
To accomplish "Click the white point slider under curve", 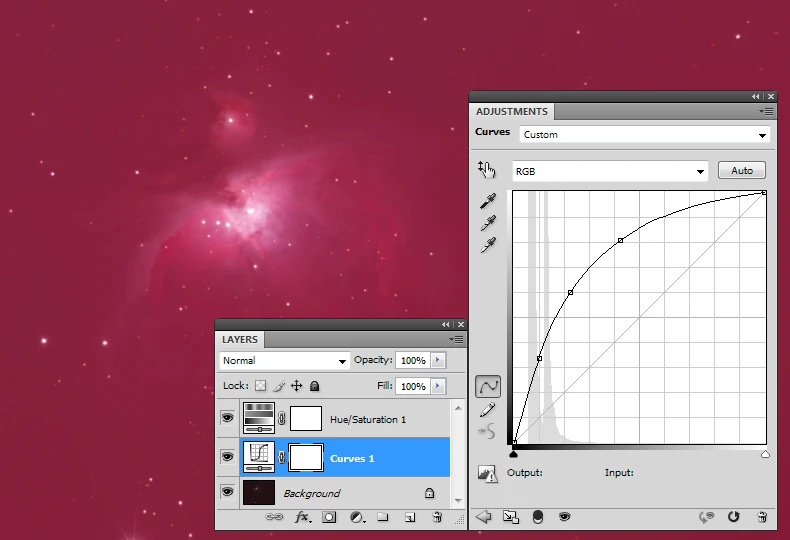I will pyautogui.click(x=765, y=454).
